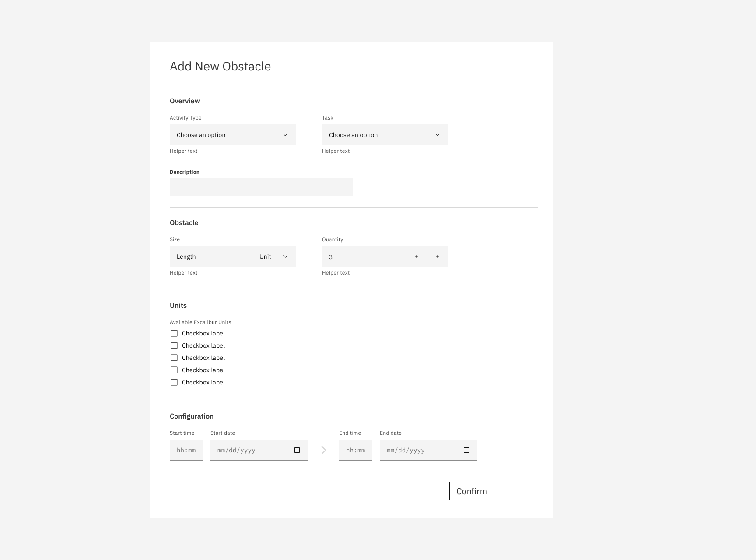Tick the first Checkbox label under Excalibur Units
This screenshot has width=756, height=560.
point(174,333)
